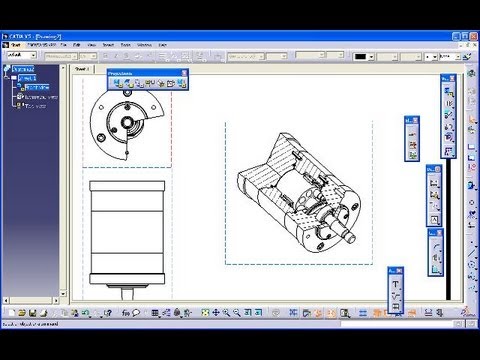This screenshot has width=480, height=360.
Task: Click the Open file folder icon
Action: tap(22, 313)
